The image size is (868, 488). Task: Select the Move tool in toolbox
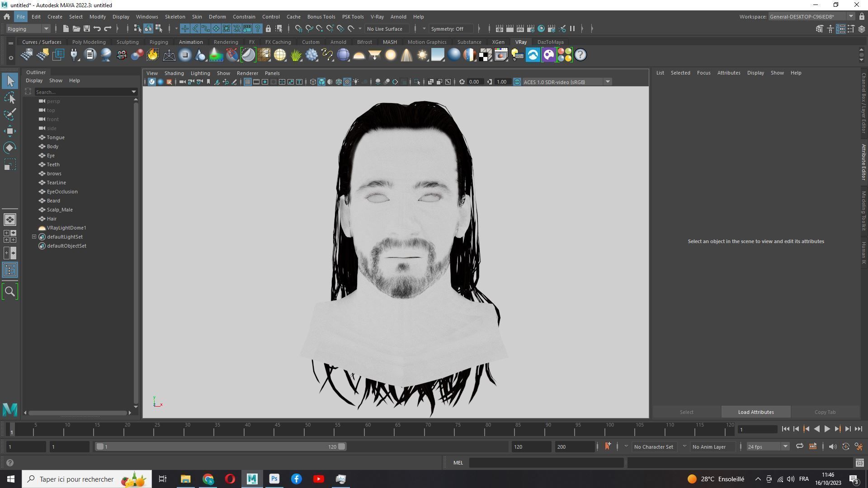click(9, 131)
